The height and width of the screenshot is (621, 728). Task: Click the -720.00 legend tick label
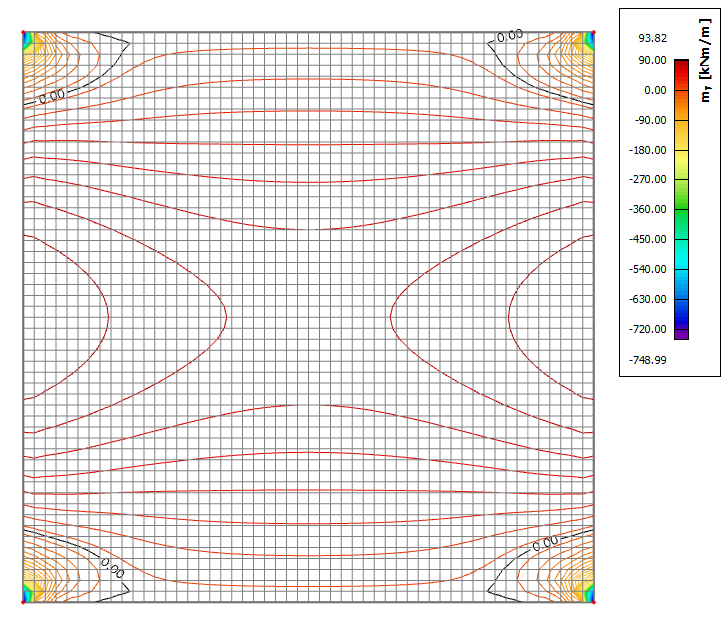652,329
